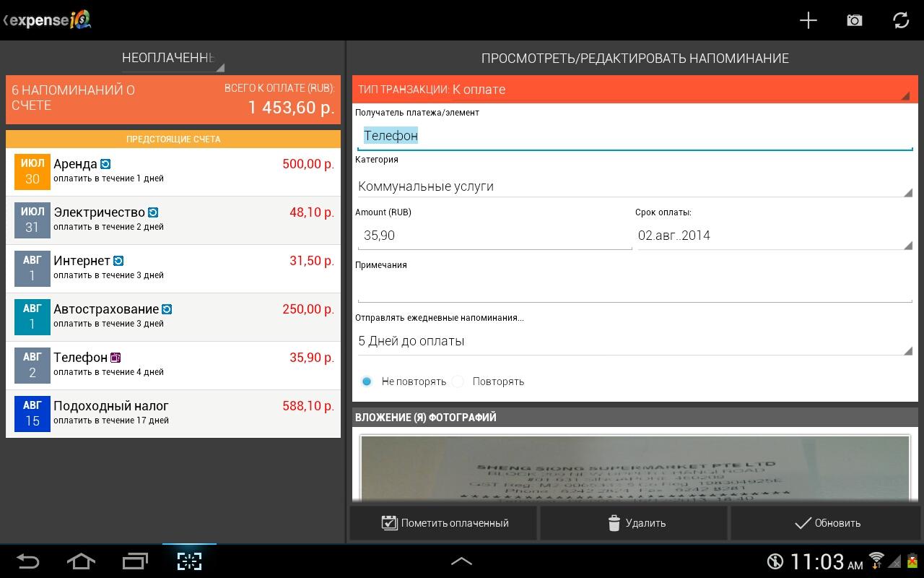This screenshot has height=578, width=924.
Task: Click the sync refresh icon
Action: click(900, 20)
